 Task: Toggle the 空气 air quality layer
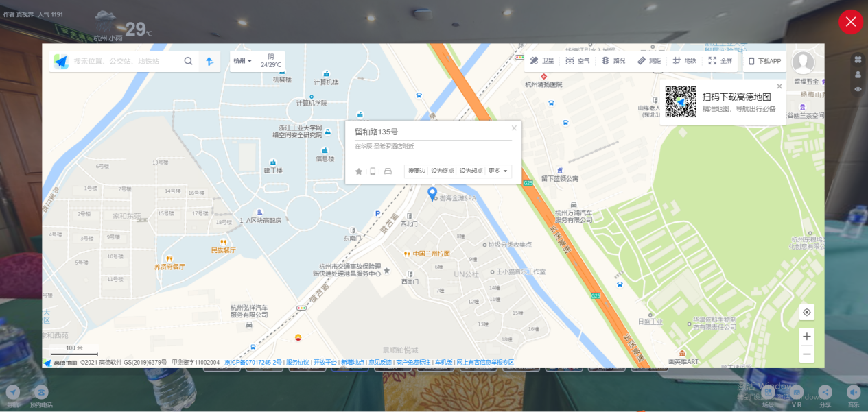click(578, 61)
